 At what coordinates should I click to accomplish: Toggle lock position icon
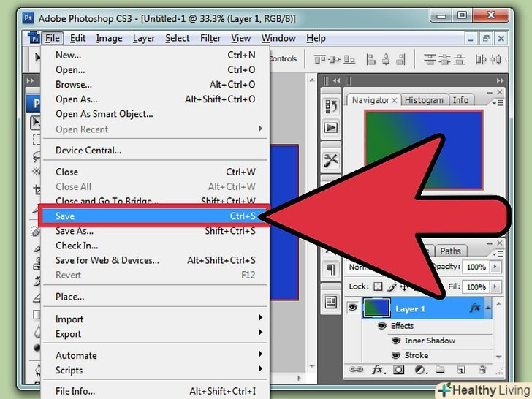[404, 287]
